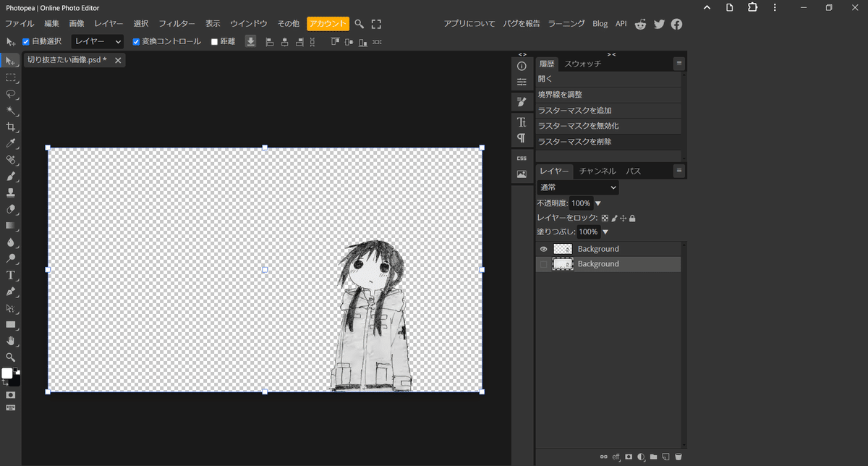
Task: Select the Crop tool
Action: (x=10, y=127)
